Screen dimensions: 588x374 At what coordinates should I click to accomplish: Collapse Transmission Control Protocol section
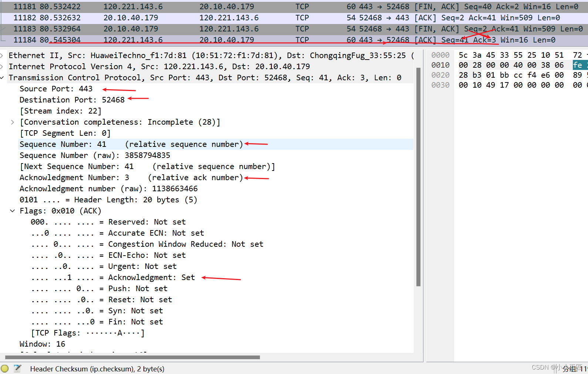click(x=2, y=78)
